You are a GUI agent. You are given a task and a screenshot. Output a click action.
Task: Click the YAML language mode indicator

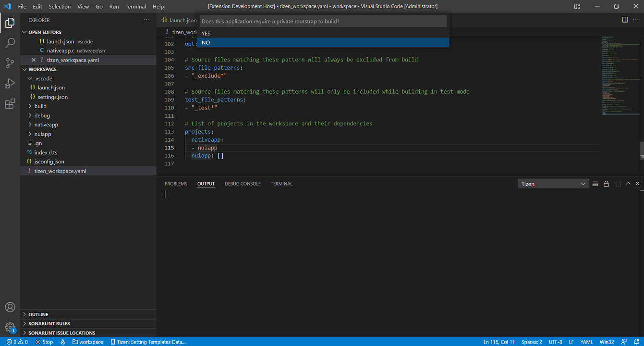click(586, 342)
